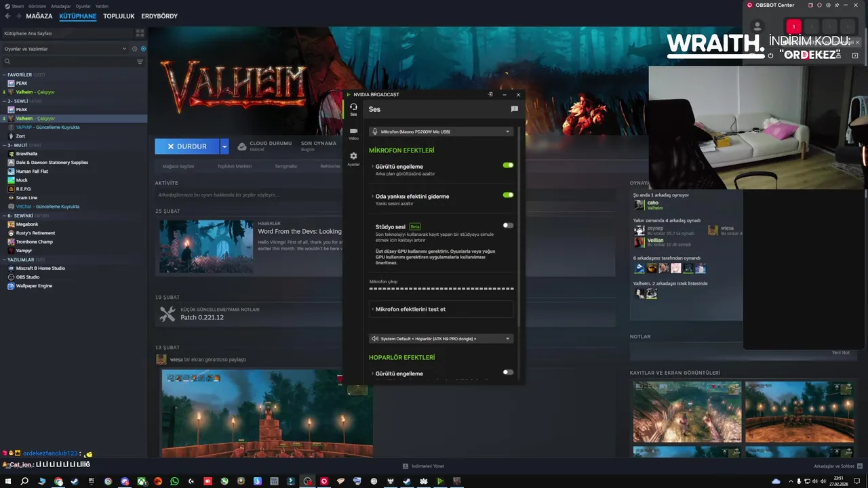The image size is (868, 488).
Task: Open Word From the Devs news
Action: (300, 231)
